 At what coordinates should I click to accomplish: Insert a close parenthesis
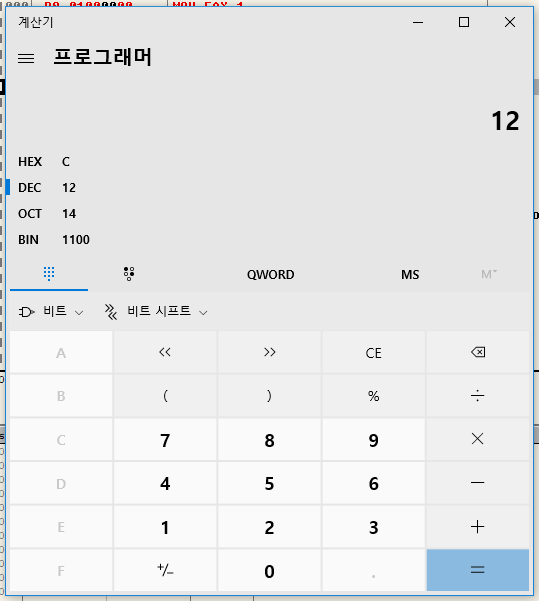pos(270,396)
